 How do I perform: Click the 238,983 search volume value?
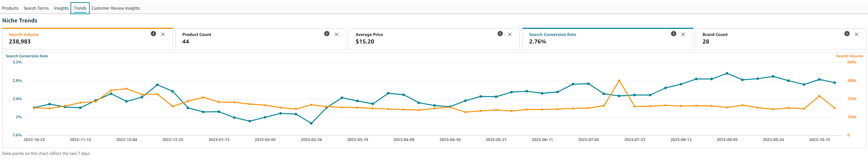click(20, 42)
